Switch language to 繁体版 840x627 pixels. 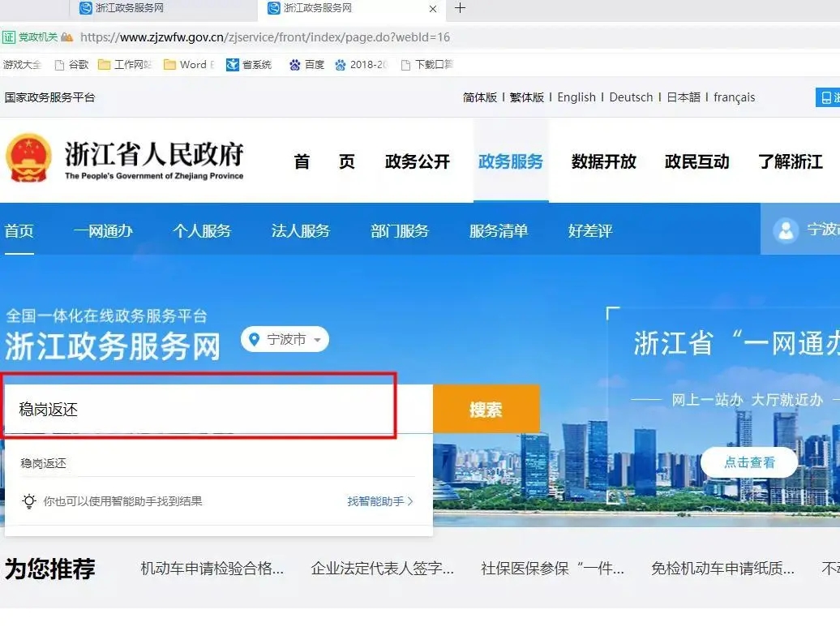pyautogui.click(x=526, y=97)
